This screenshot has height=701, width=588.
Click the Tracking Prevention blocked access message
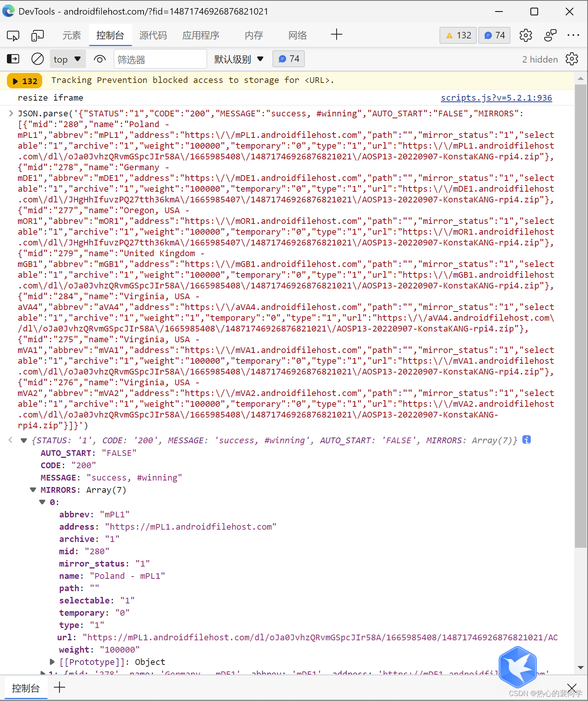point(193,80)
